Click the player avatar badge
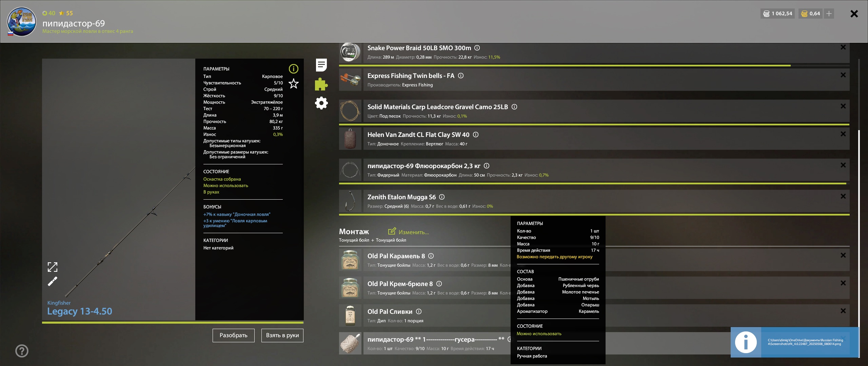The image size is (868, 366). pos(21,22)
